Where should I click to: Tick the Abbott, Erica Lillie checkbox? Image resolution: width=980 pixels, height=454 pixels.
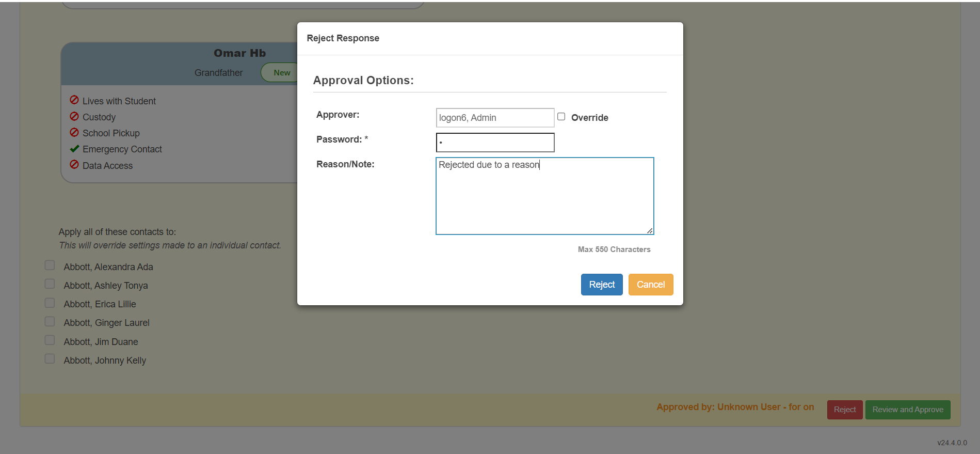pos(50,303)
